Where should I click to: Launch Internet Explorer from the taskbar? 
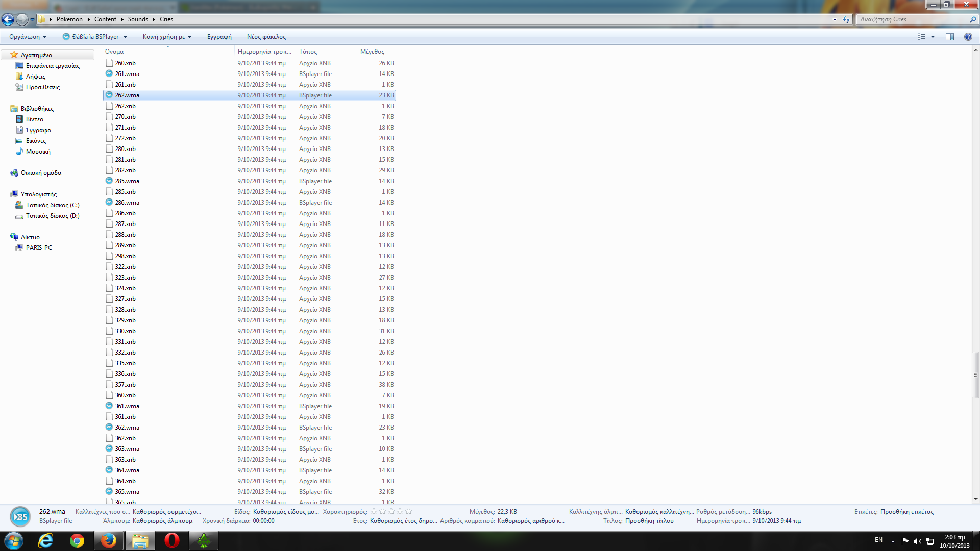pyautogui.click(x=45, y=541)
